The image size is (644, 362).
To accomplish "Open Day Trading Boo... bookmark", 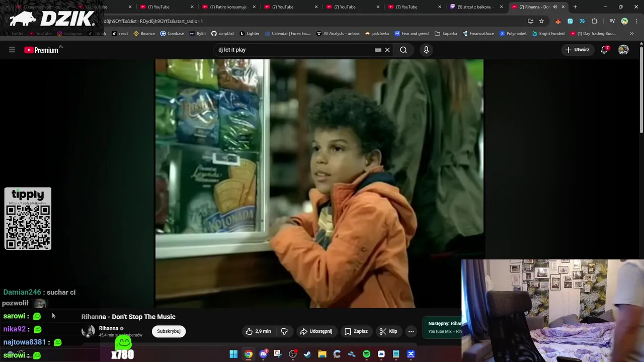I will tap(592, 34).
